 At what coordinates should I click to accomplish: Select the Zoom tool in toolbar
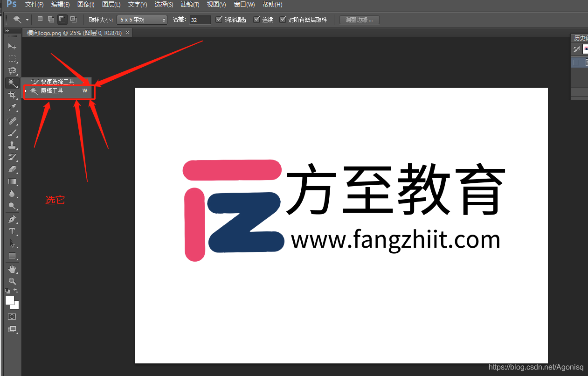point(12,281)
